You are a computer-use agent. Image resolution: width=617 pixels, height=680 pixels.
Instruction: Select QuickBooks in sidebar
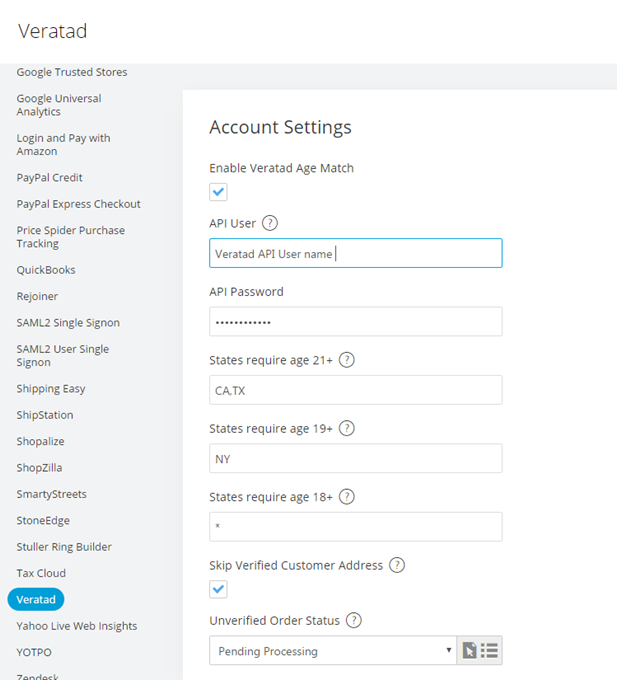[x=46, y=270]
